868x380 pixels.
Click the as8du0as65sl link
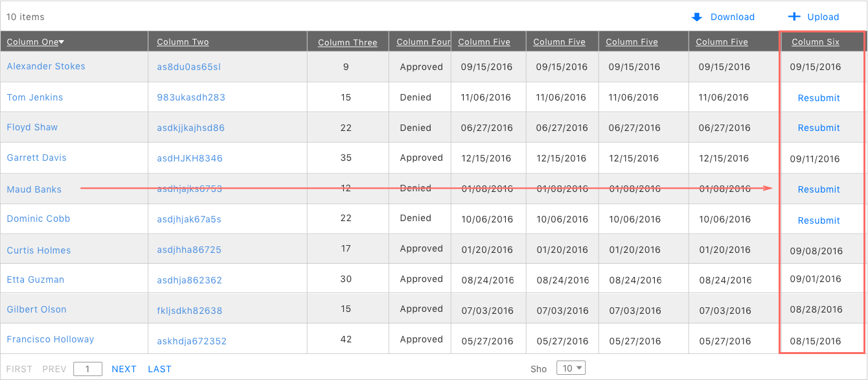(x=188, y=67)
